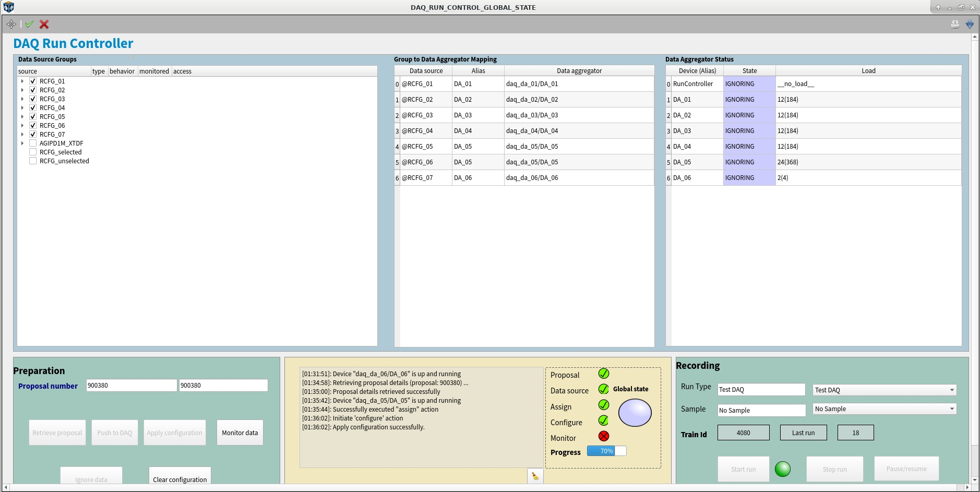
Task: Clear the log with the broom icon
Action: point(535,476)
